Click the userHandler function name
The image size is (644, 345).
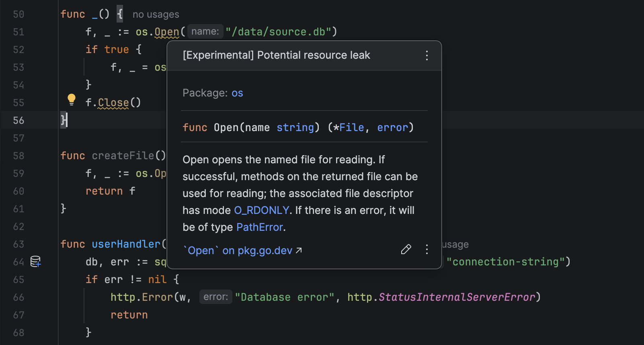click(126, 244)
